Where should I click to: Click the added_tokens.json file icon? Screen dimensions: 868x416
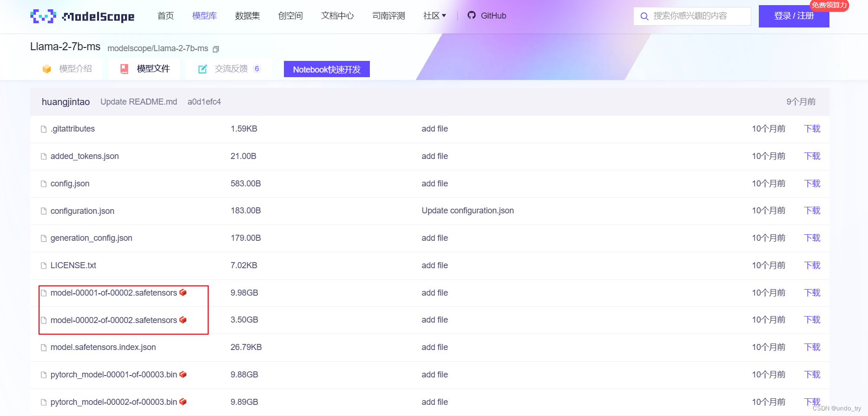(44, 157)
